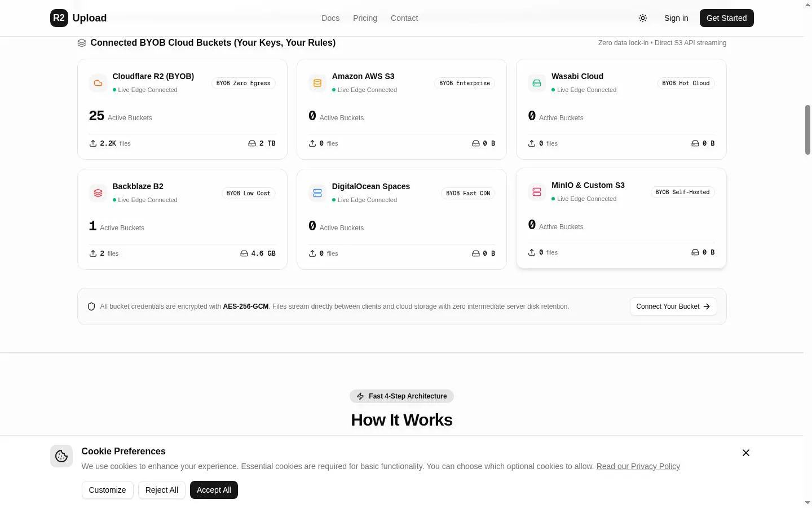Click the Amazon AWS S3 database icon
The image size is (812, 508).
pos(317,83)
